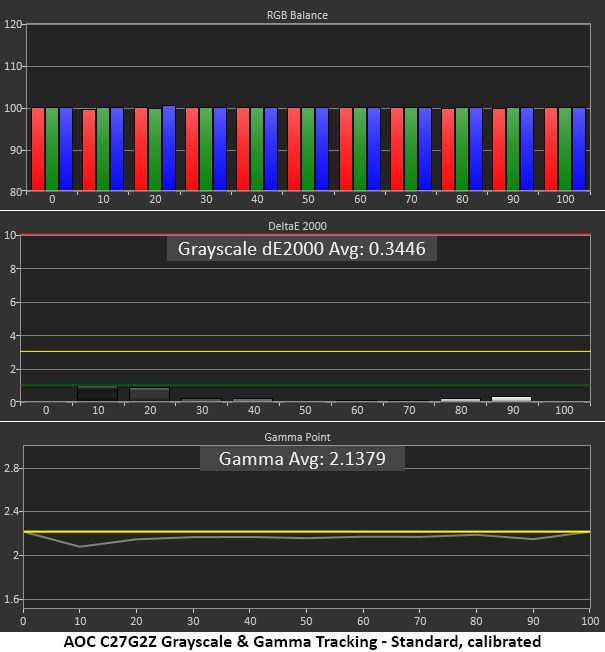Click the red limit line atop DeltaE chart
Viewport: 605px width, 652px height.
click(x=306, y=235)
